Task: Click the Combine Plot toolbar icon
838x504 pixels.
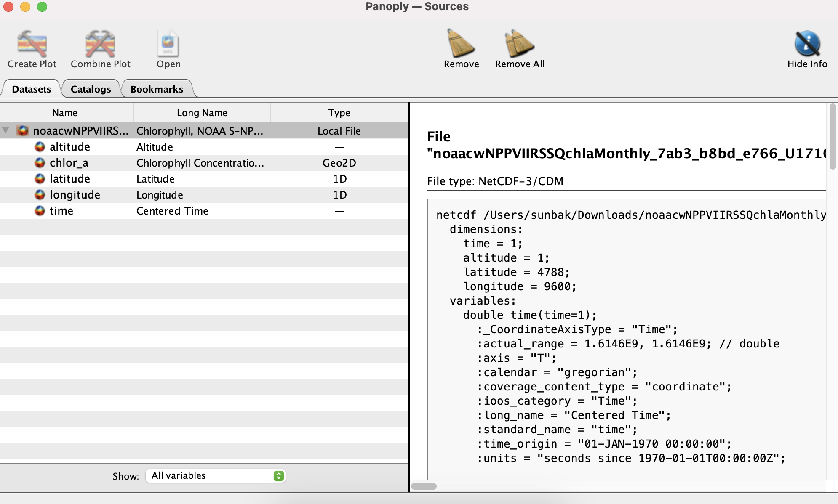Action: click(100, 44)
